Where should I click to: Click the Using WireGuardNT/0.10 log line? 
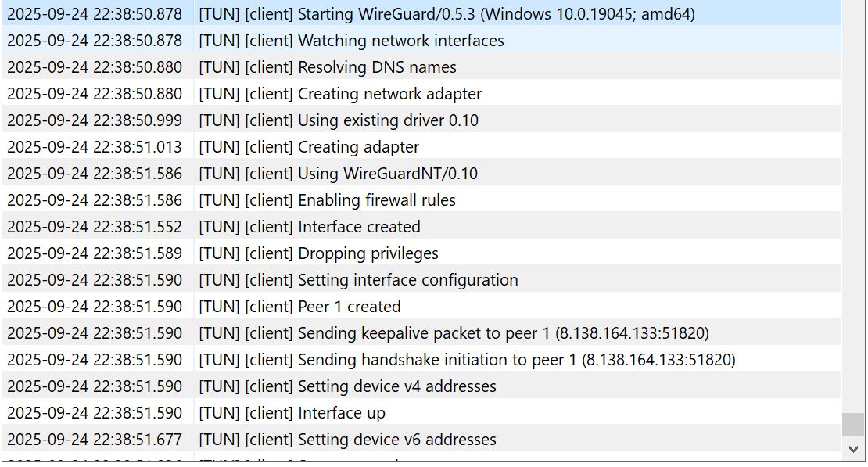pyautogui.click(x=388, y=174)
